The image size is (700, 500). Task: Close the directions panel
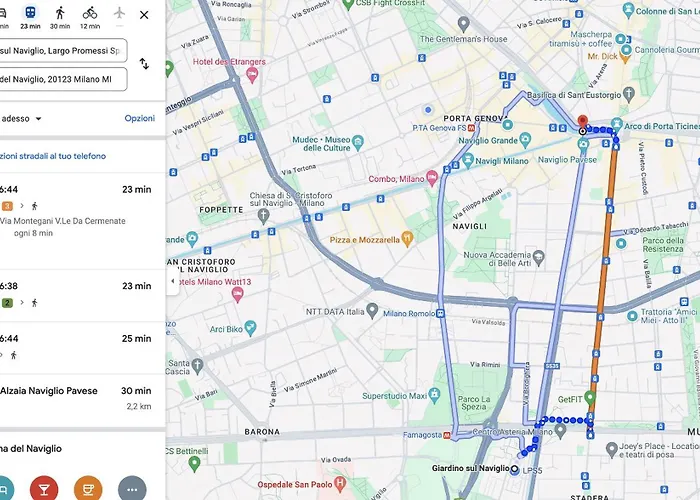[x=144, y=15]
